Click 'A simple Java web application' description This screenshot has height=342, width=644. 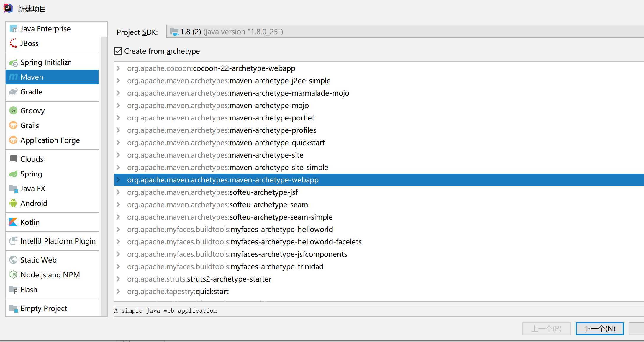click(x=165, y=311)
